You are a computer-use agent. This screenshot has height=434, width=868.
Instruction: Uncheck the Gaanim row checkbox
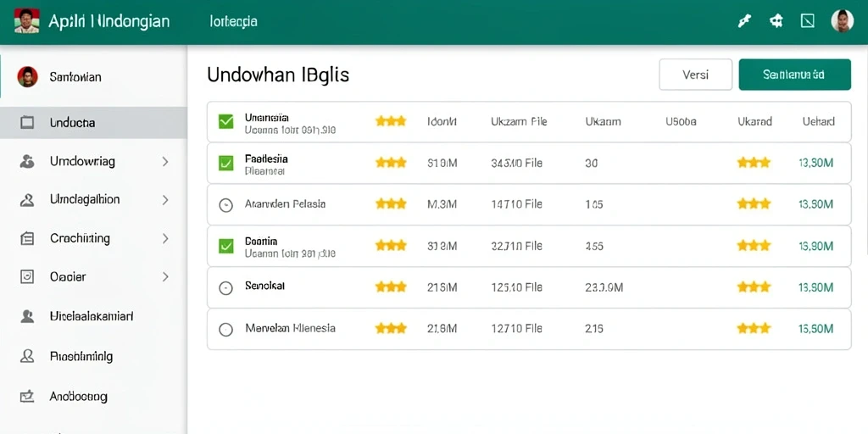pyautogui.click(x=225, y=246)
